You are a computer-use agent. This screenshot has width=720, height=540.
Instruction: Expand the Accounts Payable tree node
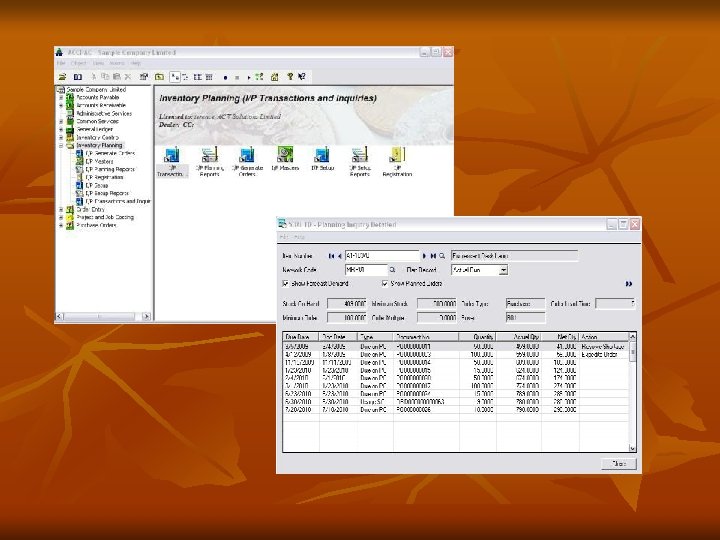[x=61, y=96]
